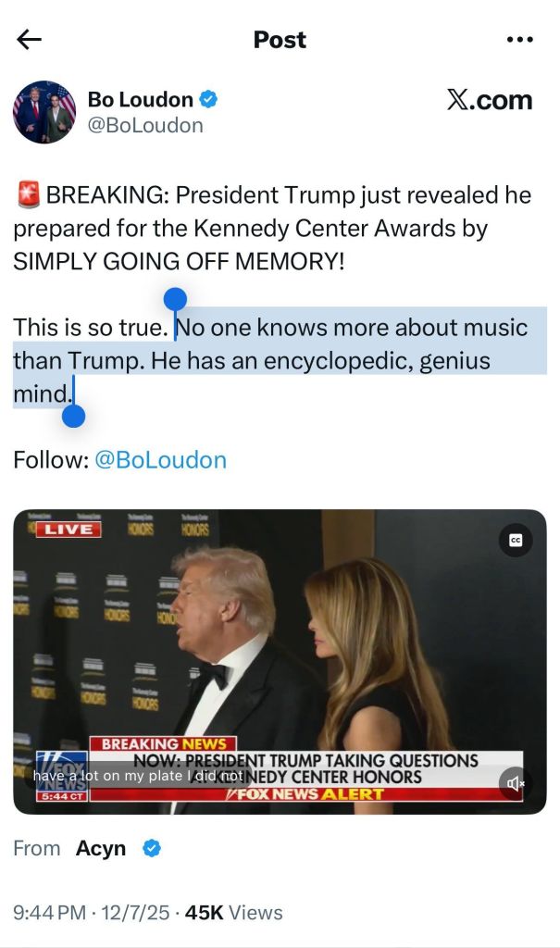
Task: Tap the Post header title
Action: pos(280,40)
